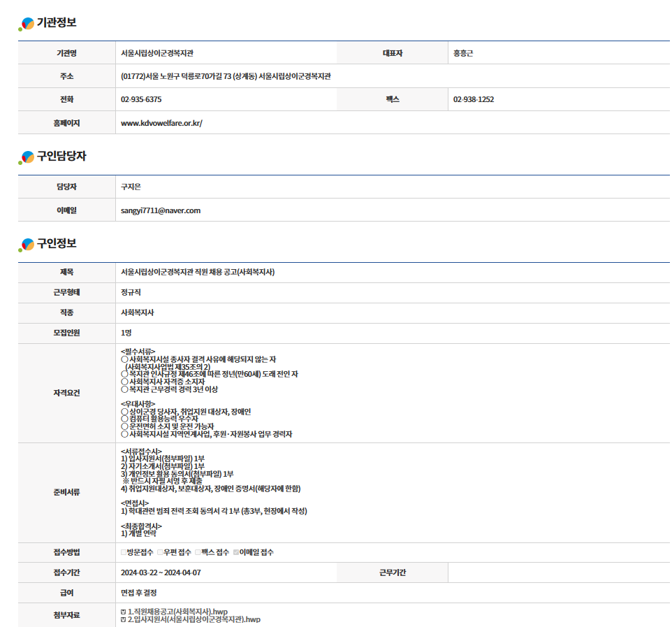Viewport: 672px width, 627px height.
Task: Click salary value 면접 후 결정
Action: (139, 593)
